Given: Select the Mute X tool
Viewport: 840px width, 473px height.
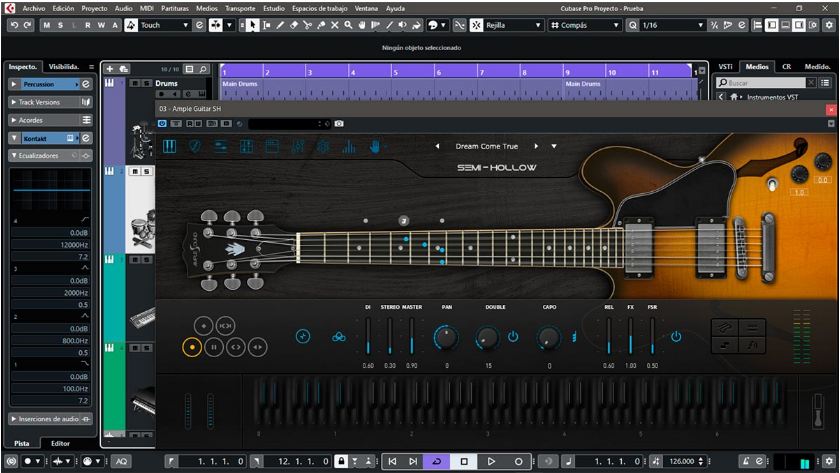Looking at the screenshot, I should [335, 25].
